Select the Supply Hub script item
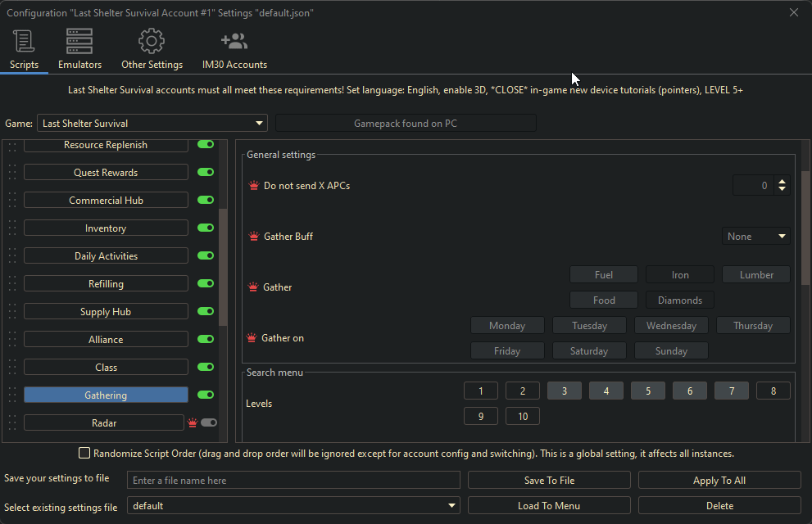The image size is (812, 524). tap(106, 312)
